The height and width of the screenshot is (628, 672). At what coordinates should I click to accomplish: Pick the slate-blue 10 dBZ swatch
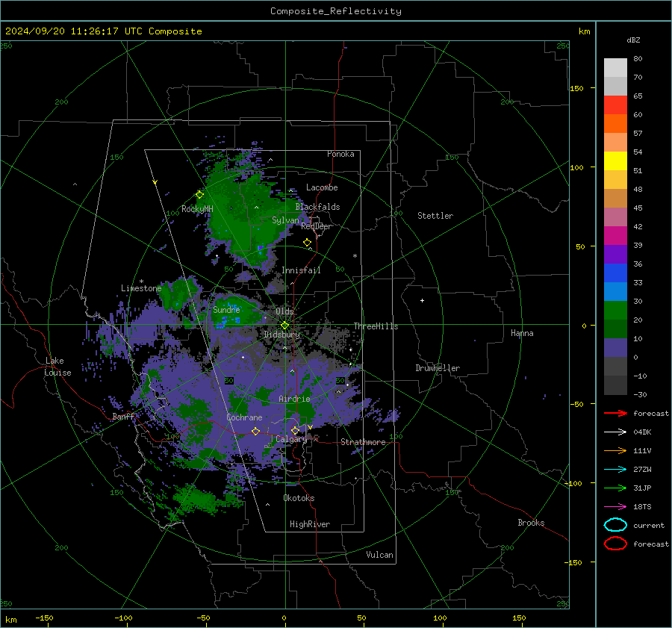click(615, 348)
